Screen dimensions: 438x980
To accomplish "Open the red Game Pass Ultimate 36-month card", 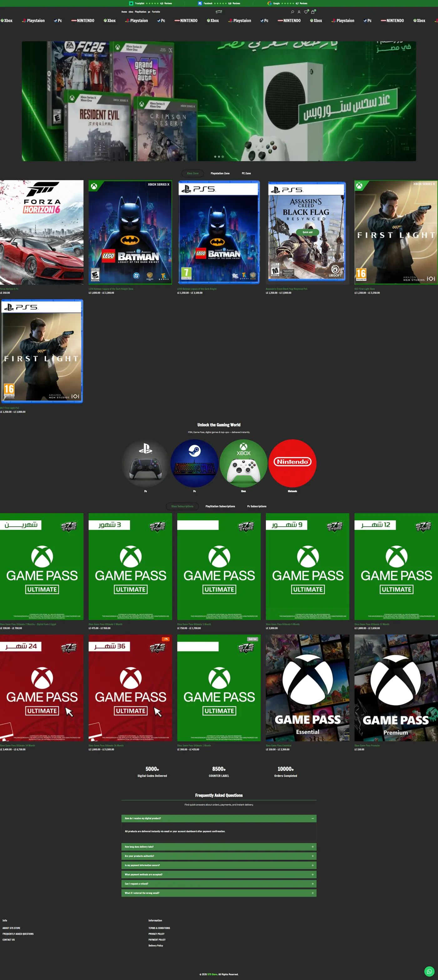I will (x=130, y=688).
